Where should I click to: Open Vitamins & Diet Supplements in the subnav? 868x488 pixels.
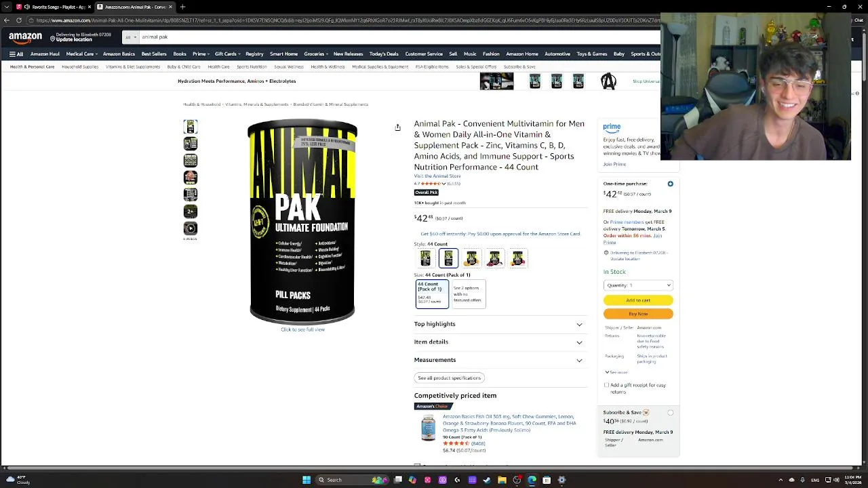point(133,67)
